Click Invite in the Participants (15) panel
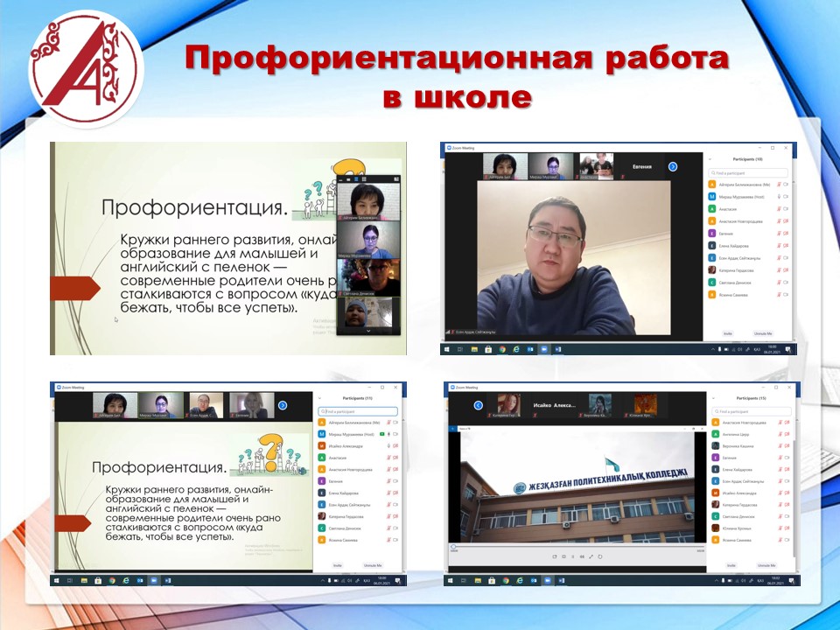This screenshot has width=840, height=630. pyautogui.click(x=731, y=565)
